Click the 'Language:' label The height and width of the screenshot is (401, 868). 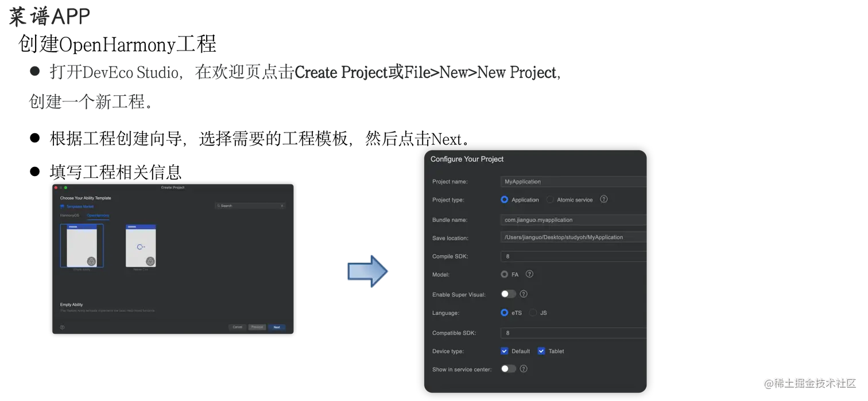tap(445, 313)
